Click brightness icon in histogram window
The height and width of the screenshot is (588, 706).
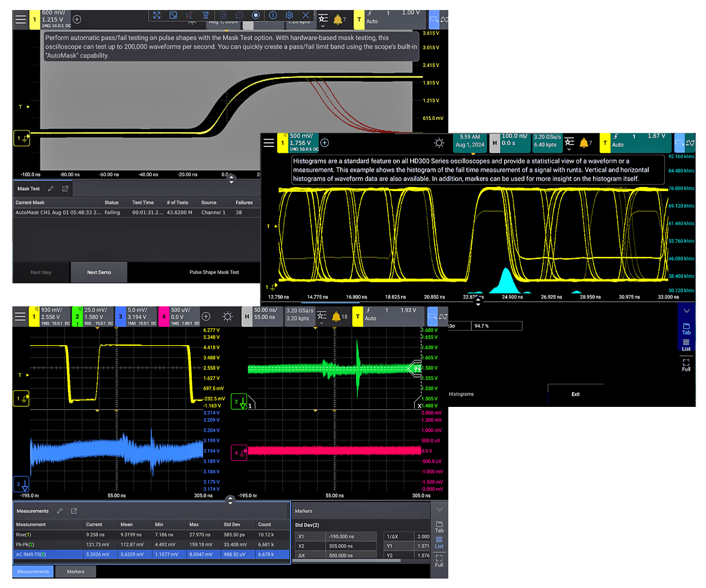[x=439, y=143]
